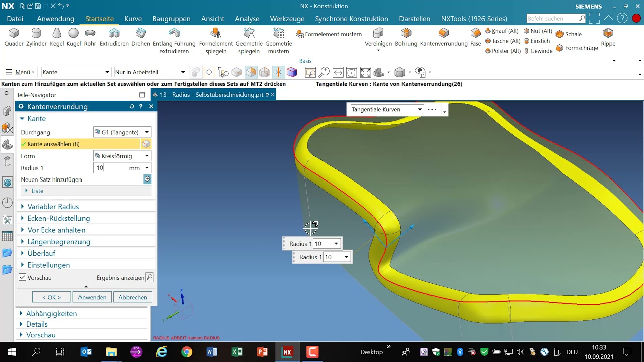This screenshot has width=644, height=362.
Task: Open the Radius 1 unit dropdown arrow
Action: coord(147,168)
